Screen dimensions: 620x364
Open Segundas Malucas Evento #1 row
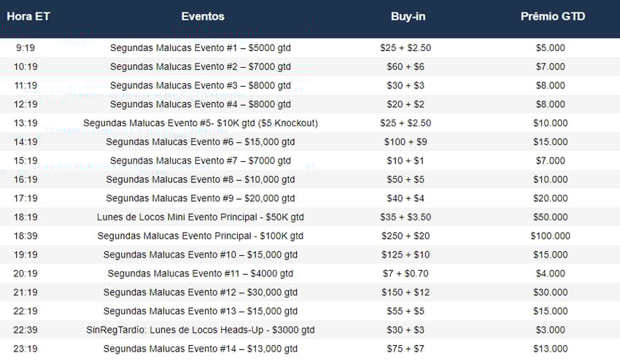pyautogui.click(x=310, y=48)
